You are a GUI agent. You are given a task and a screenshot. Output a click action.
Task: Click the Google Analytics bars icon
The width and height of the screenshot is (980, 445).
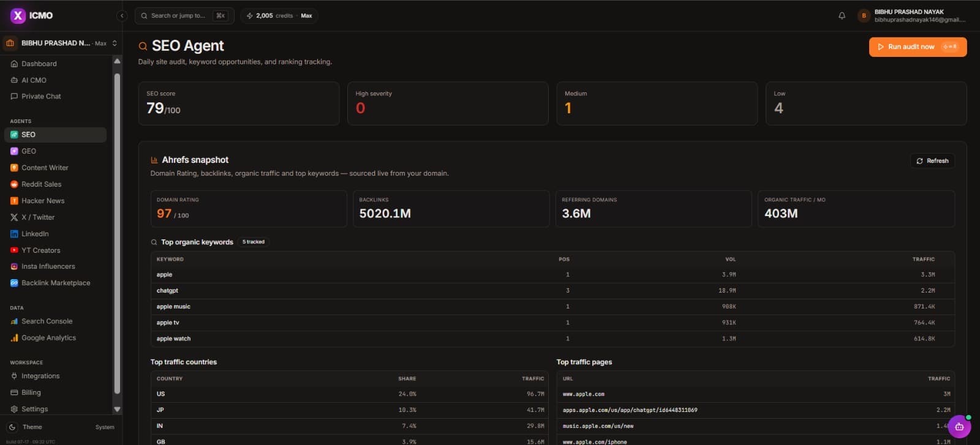[x=14, y=338]
